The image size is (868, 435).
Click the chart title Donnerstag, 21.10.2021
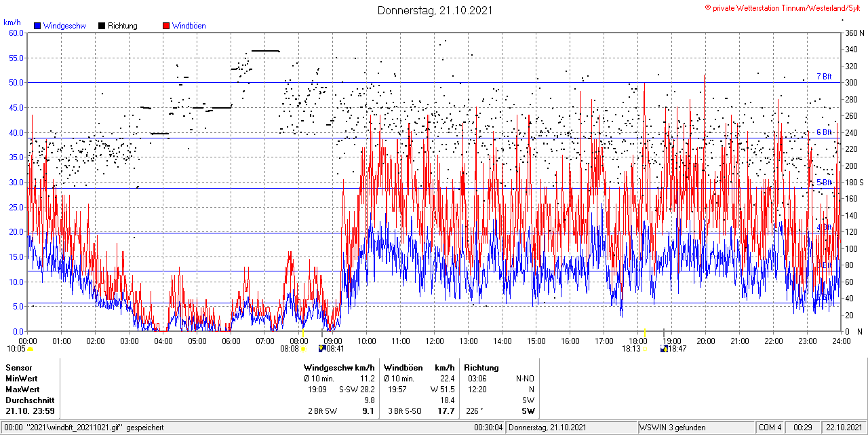435,10
